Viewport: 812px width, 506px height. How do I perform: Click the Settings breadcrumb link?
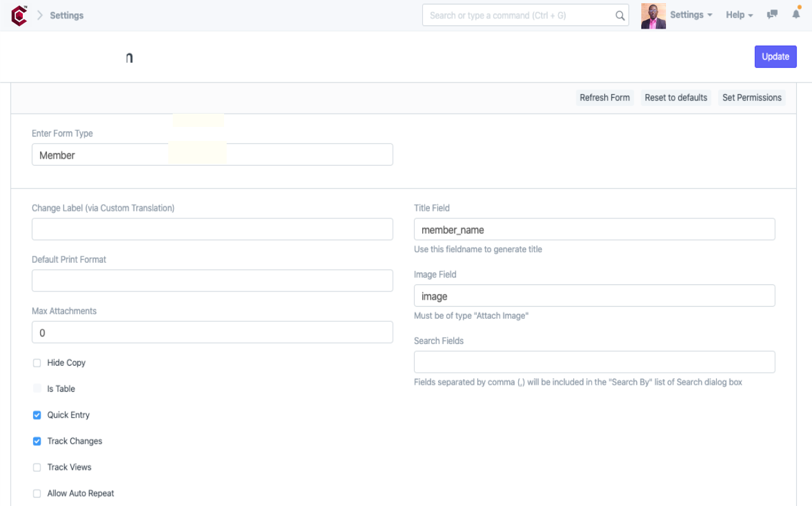click(x=66, y=15)
